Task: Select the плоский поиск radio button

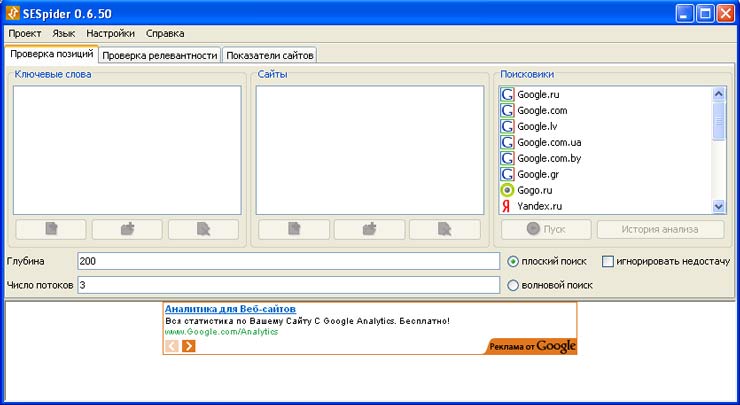Action: tap(513, 261)
